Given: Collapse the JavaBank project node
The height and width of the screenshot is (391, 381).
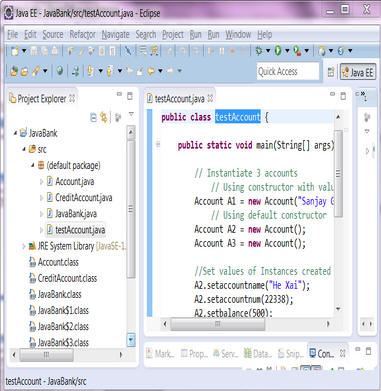Looking at the screenshot, I should pos(15,133).
